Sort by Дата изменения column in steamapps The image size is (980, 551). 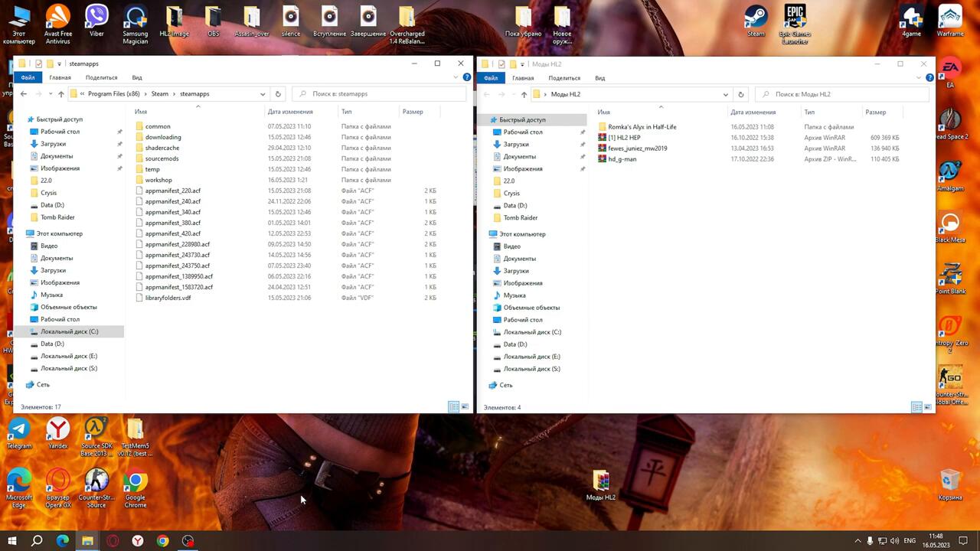[289, 112]
